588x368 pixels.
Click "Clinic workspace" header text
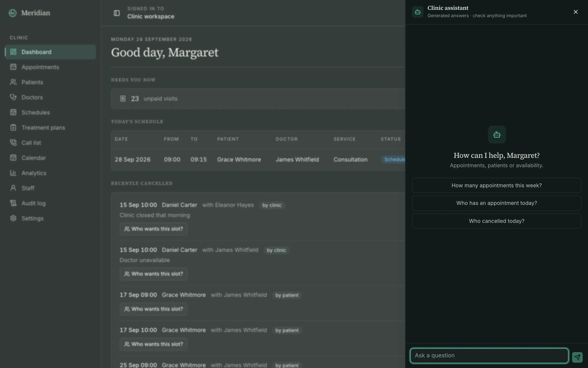point(151,17)
